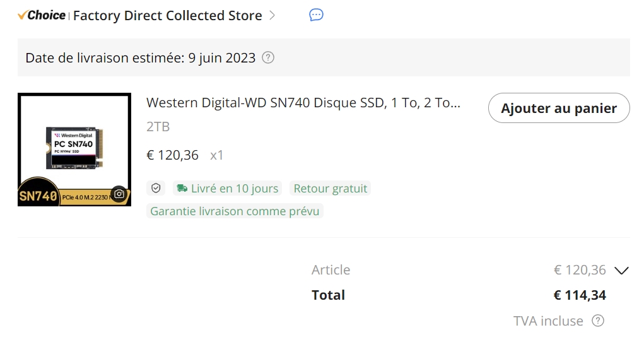Image resolution: width=644 pixels, height=342 pixels.
Task: Click the orange Choice badge
Action: [x=42, y=15]
